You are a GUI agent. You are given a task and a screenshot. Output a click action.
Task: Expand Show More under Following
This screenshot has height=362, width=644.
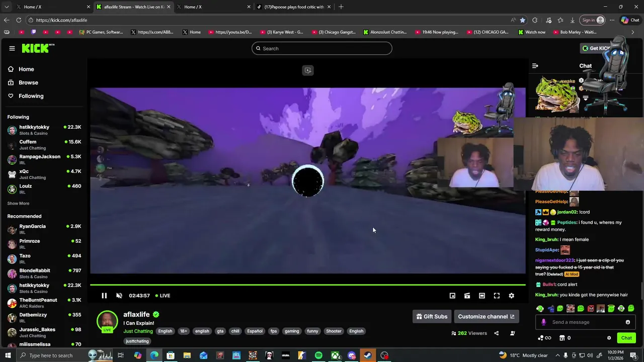point(18,204)
